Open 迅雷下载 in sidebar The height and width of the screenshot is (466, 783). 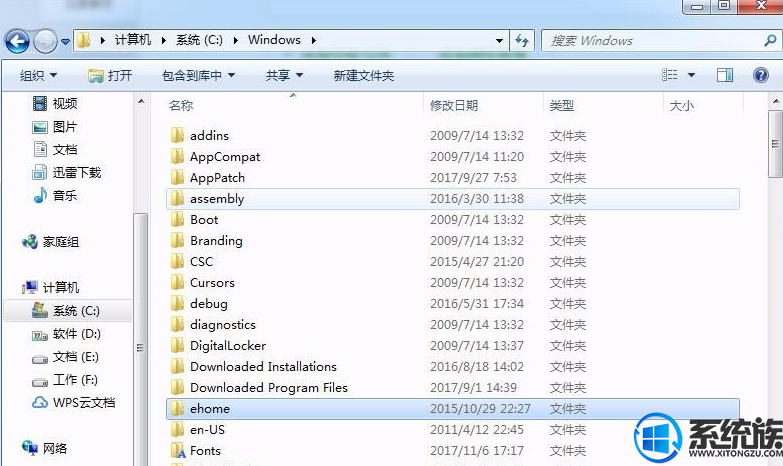66,172
